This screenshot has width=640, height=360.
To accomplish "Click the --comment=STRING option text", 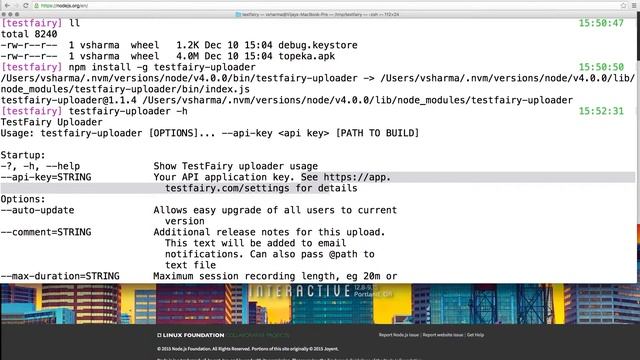I will [x=46, y=232].
